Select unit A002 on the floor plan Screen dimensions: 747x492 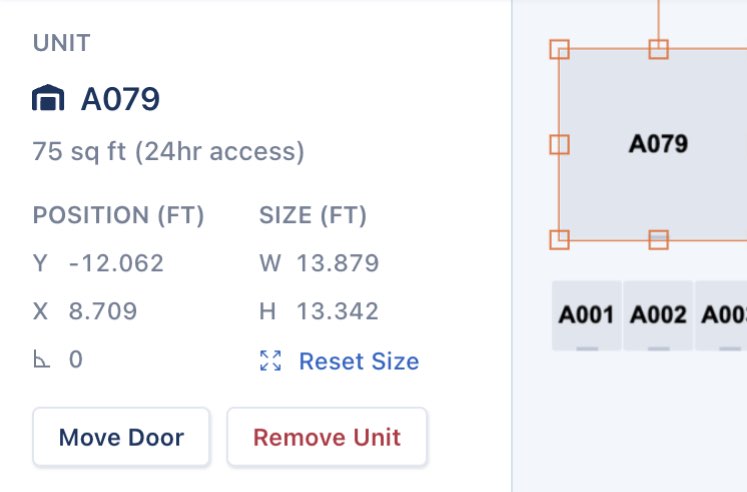tap(658, 315)
